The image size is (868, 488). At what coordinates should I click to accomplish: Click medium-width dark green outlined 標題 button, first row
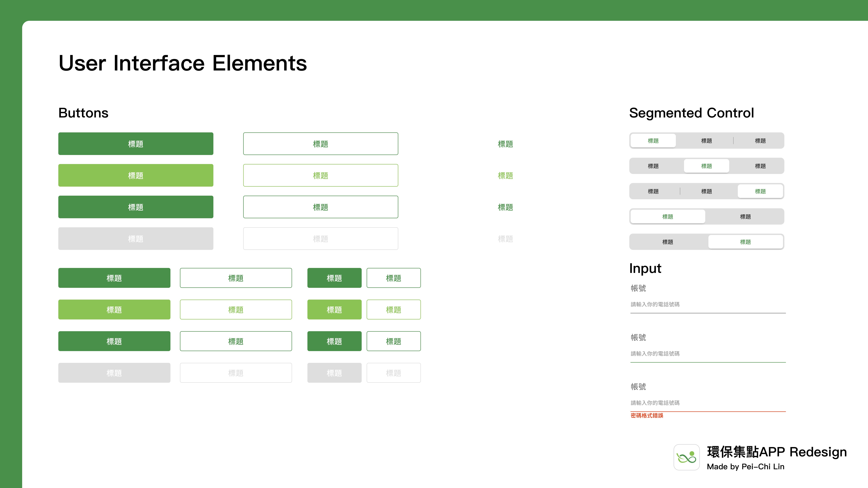coord(236,278)
